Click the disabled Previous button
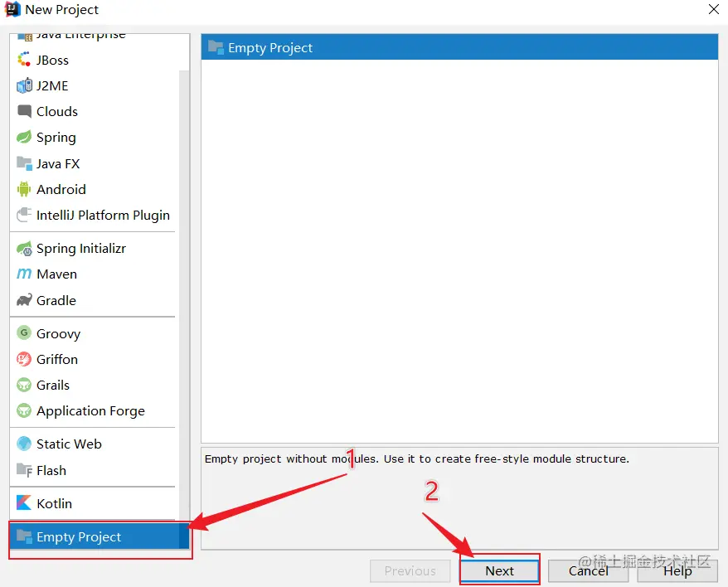The width and height of the screenshot is (728, 587). click(410, 570)
